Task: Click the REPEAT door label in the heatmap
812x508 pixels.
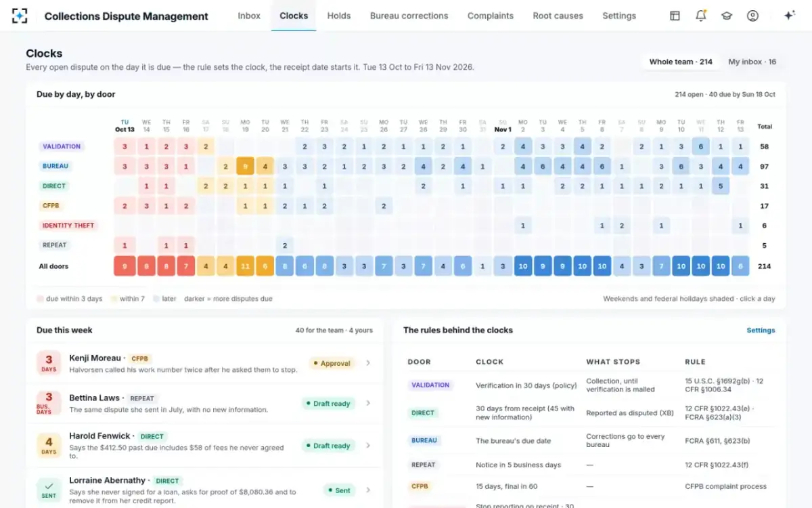Action: [55, 245]
